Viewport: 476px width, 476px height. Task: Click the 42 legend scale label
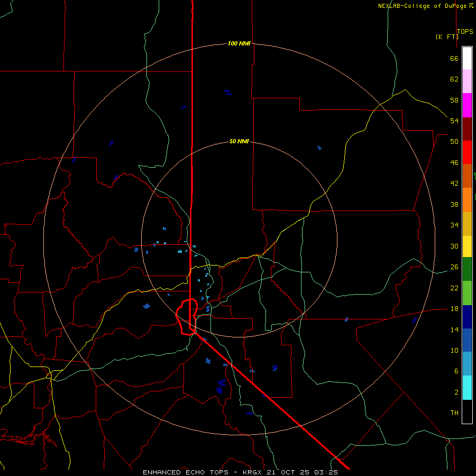point(454,184)
